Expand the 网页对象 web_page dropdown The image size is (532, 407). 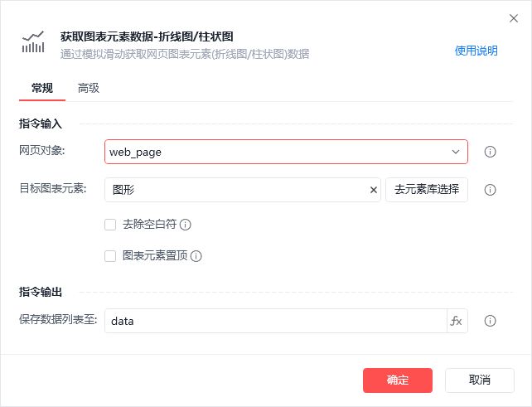pos(456,152)
